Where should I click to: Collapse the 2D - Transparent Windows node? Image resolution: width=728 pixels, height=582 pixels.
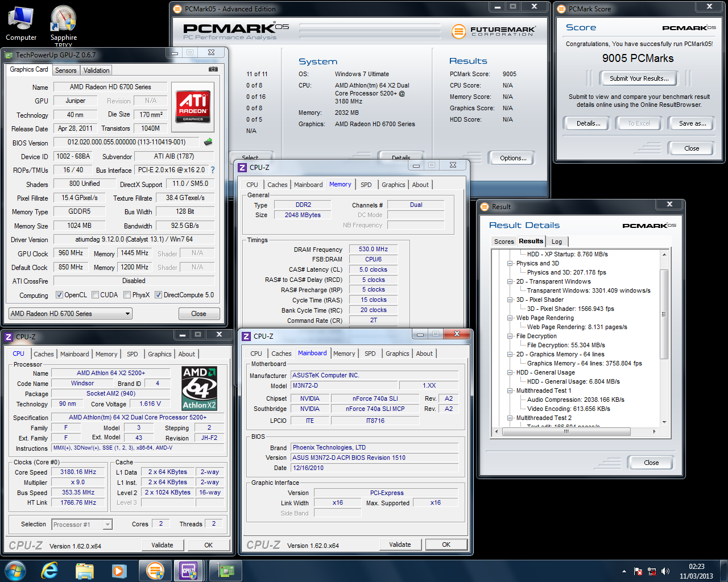510,281
